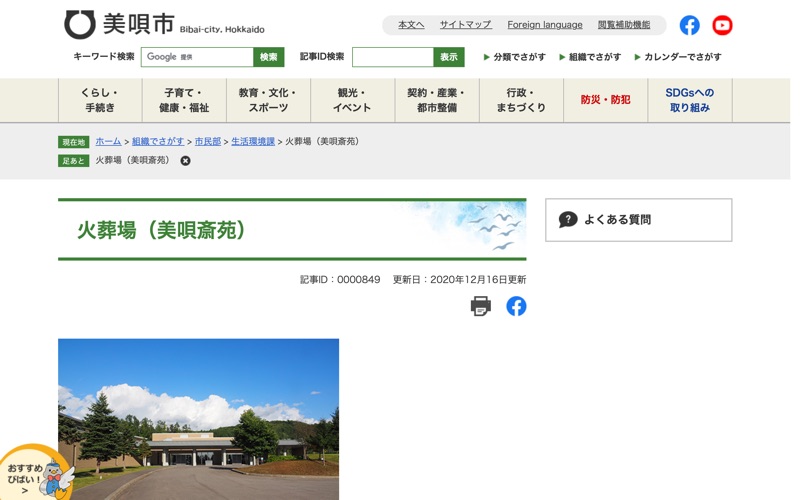This screenshot has width=800, height=500.
Task: Click the 美唄市 site title text
Action: click(139, 24)
